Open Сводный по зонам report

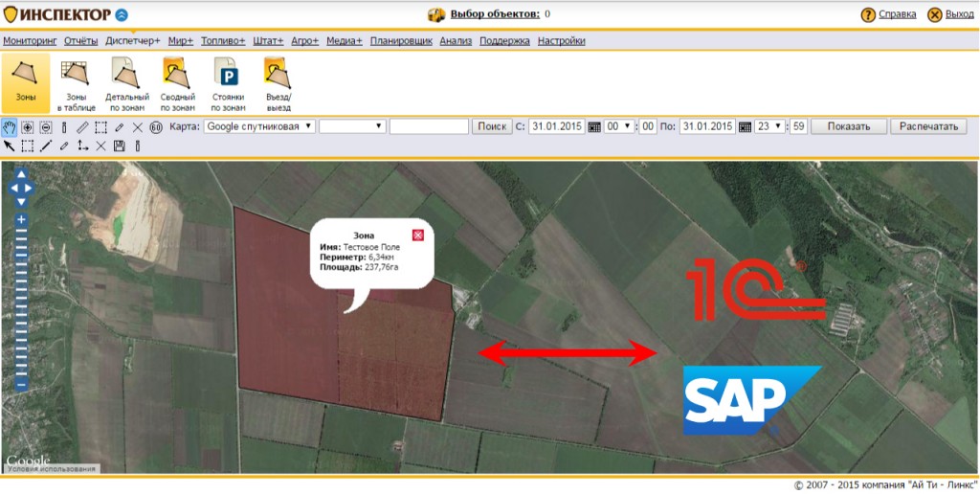tap(177, 84)
